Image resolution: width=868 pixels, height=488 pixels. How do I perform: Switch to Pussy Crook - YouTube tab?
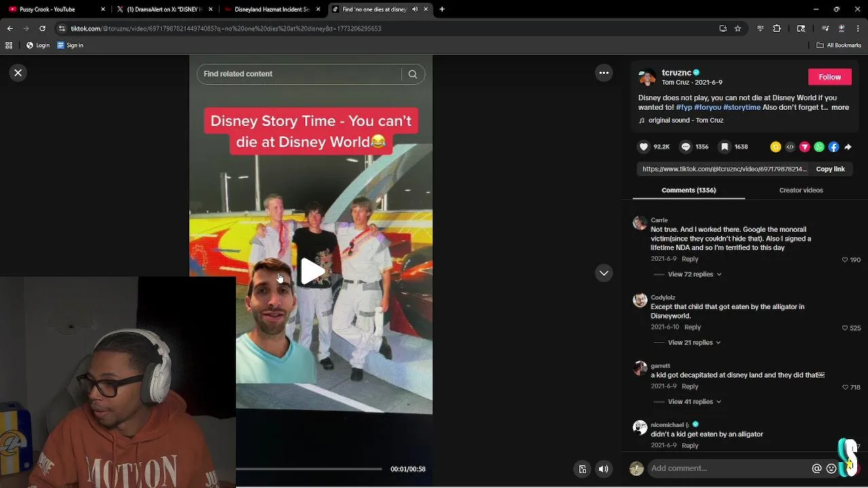pos(57,9)
